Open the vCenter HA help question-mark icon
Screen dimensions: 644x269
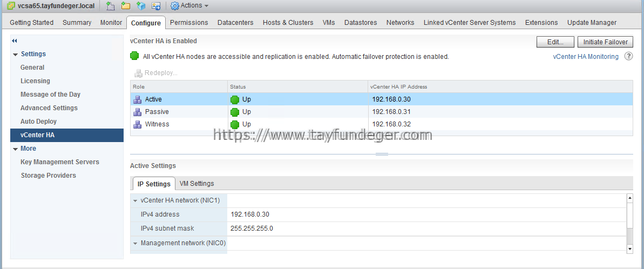tap(628, 57)
